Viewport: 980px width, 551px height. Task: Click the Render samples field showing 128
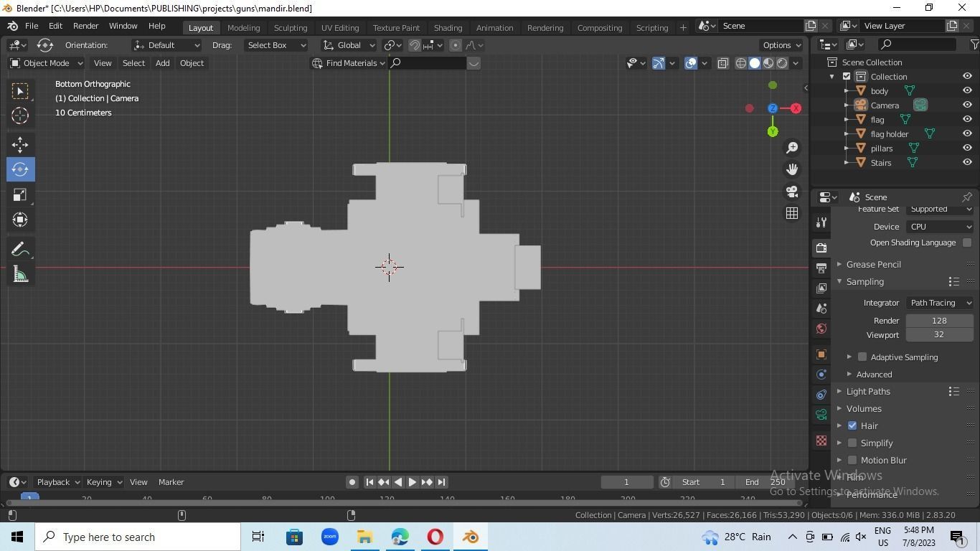(940, 321)
